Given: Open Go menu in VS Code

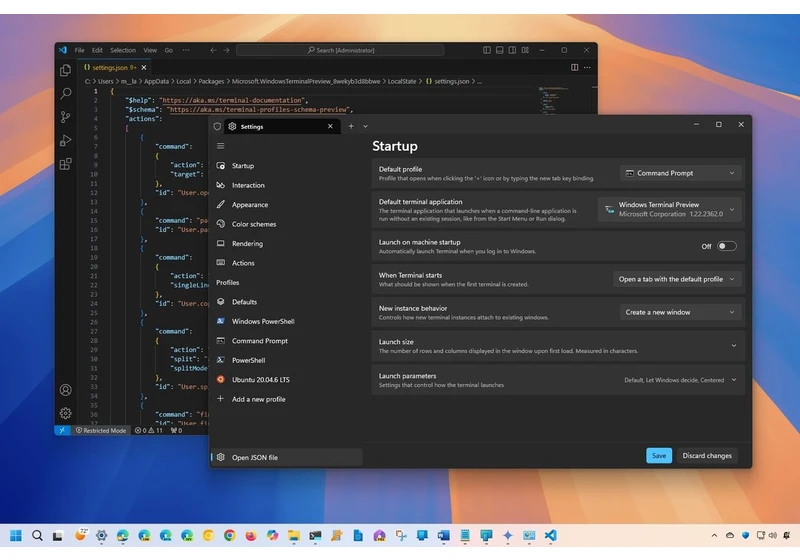Looking at the screenshot, I should (169, 50).
